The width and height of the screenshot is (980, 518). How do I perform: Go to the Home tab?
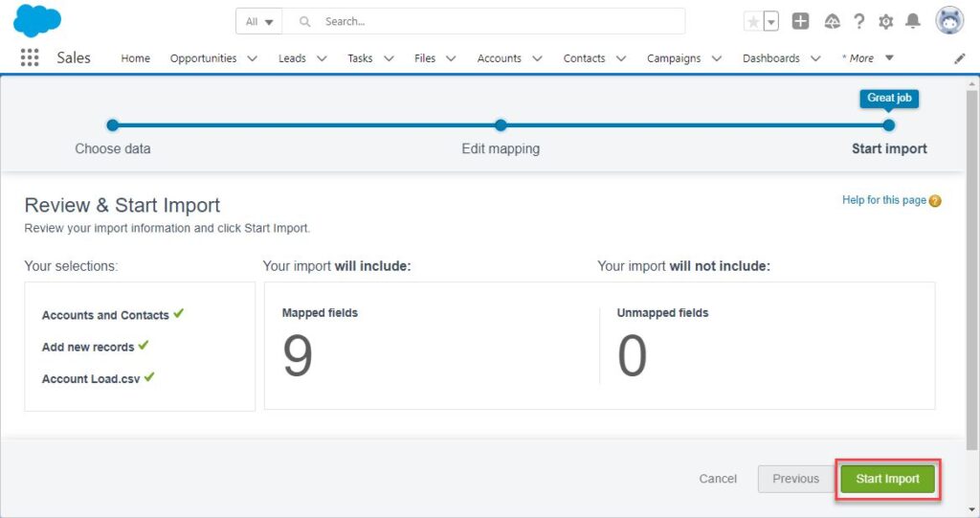[x=136, y=58]
